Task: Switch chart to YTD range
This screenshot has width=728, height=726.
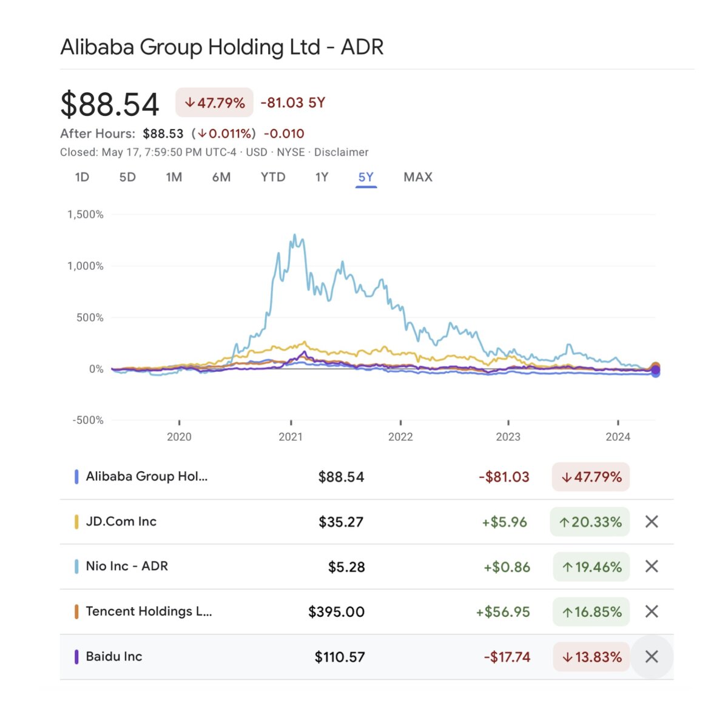Action: 273,177
